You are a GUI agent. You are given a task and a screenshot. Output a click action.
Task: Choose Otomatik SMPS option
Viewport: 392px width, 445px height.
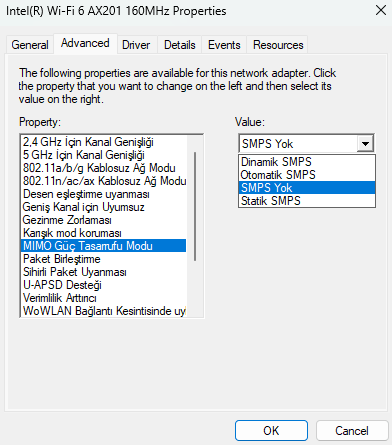coord(307,175)
